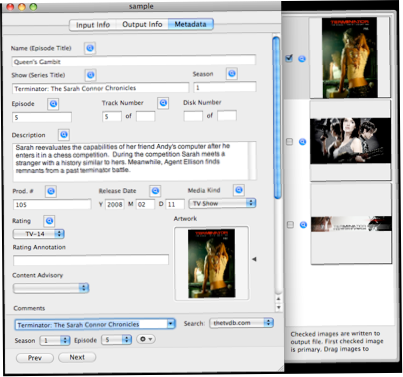This screenshot has width=403, height=377.
Task: Open the Content Advisory dropdown
Action: click(51, 288)
